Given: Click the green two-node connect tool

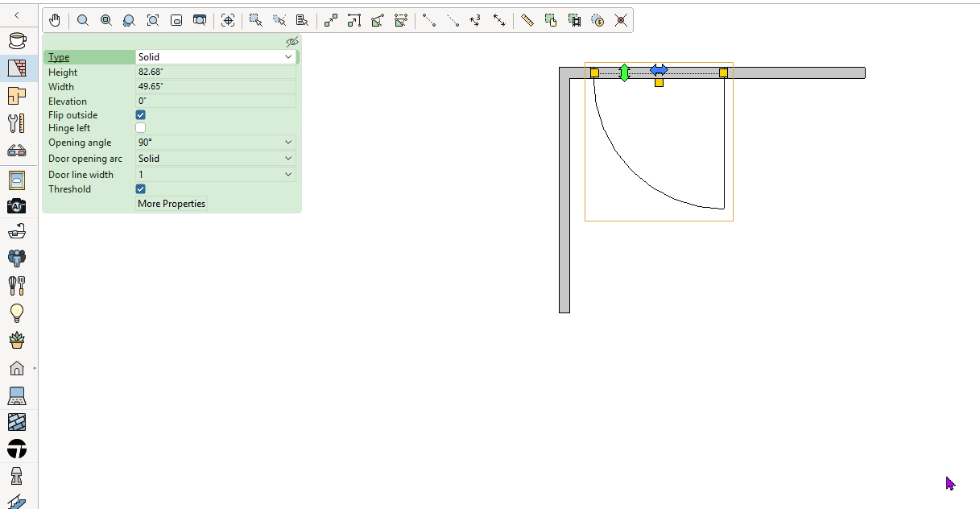Looking at the screenshot, I should coord(330,20).
